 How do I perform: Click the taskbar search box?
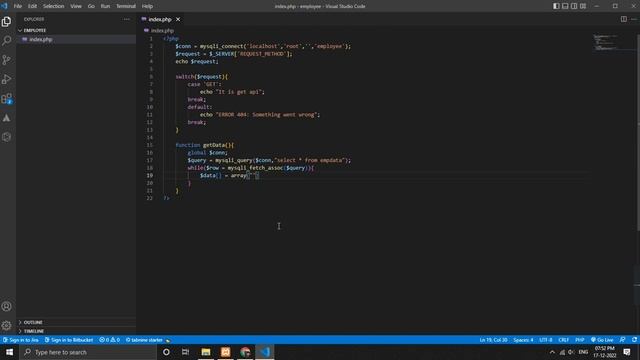(x=88, y=352)
